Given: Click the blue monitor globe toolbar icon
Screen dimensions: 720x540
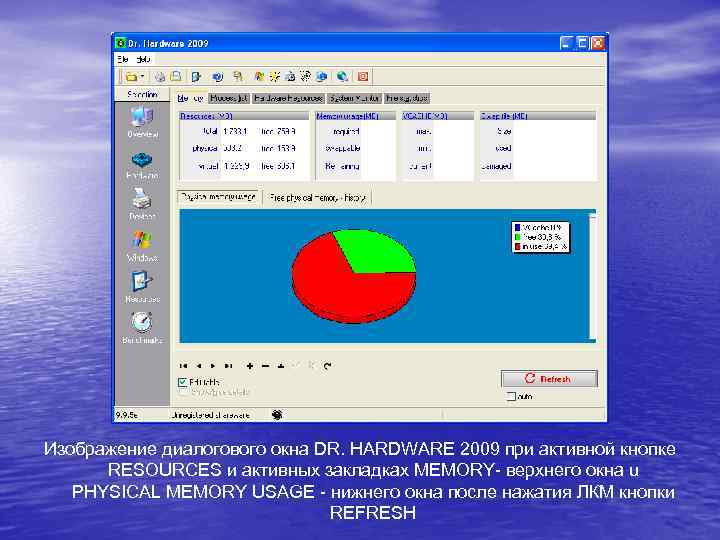Looking at the screenshot, I should pyautogui.click(x=321, y=77).
